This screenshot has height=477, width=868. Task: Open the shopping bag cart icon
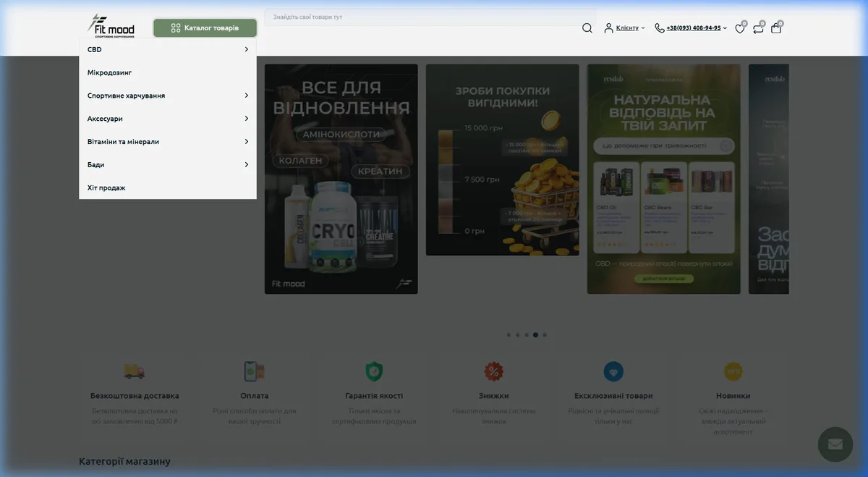(x=776, y=28)
